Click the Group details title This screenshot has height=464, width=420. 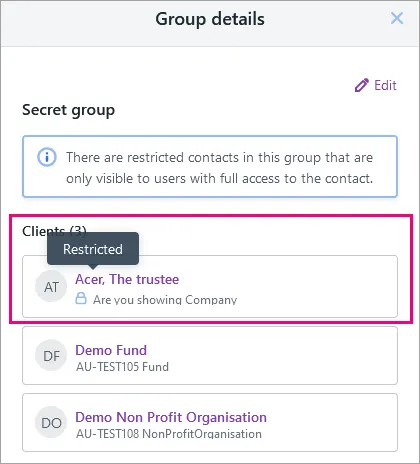coord(210,19)
